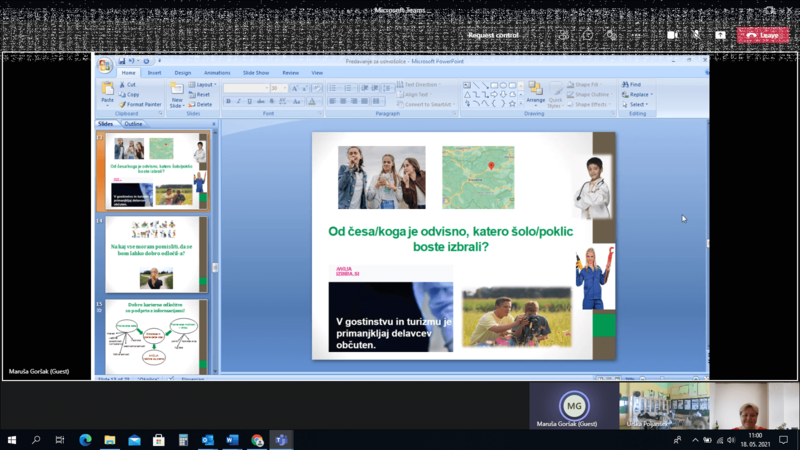Click the share content icon
Viewport: 800px width, 450px height.
[720, 35]
